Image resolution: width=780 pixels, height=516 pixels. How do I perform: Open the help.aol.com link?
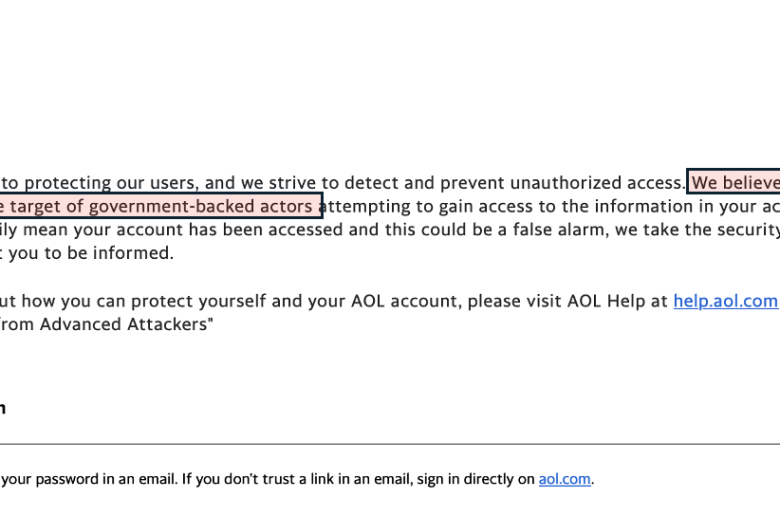coord(724,300)
